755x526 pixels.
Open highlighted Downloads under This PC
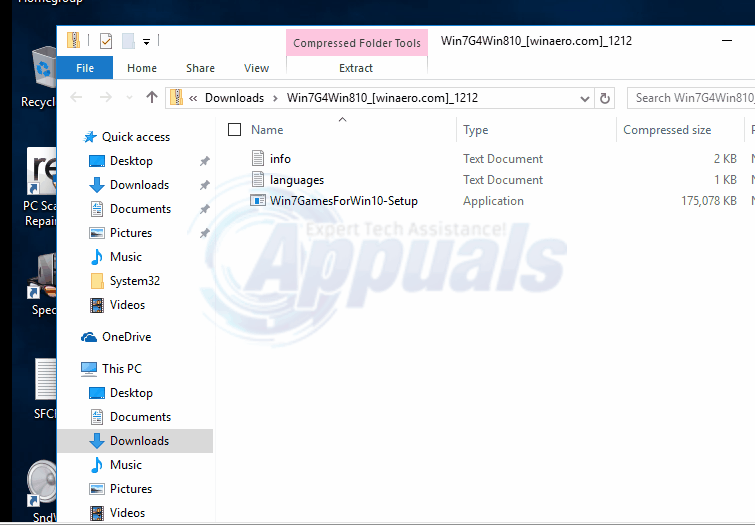click(x=135, y=441)
